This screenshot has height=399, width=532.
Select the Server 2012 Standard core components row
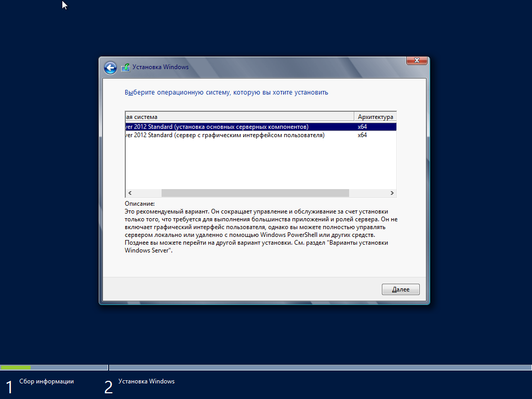point(261,127)
